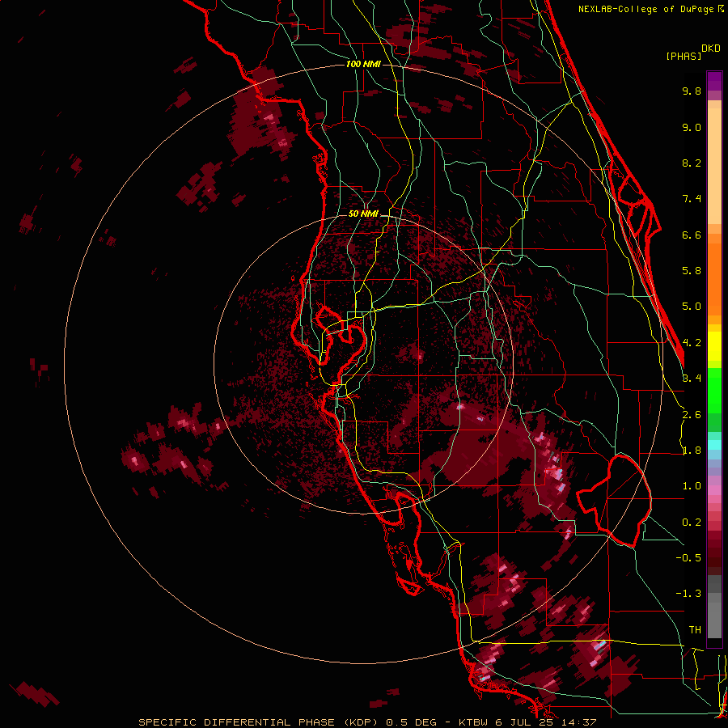Viewport: 728px width, 728px height.
Task: Click the TH threshold label on legend
Action: click(695, 630)
